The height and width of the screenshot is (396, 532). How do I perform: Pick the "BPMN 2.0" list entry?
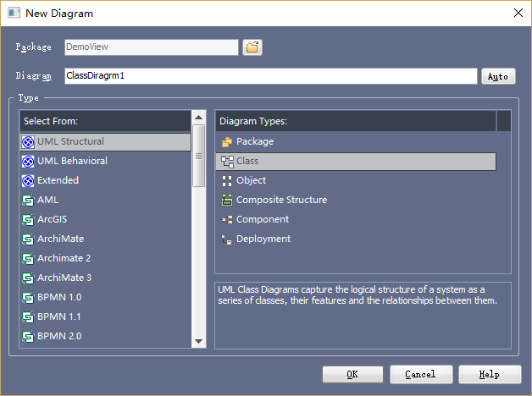(x=106, y=337)
